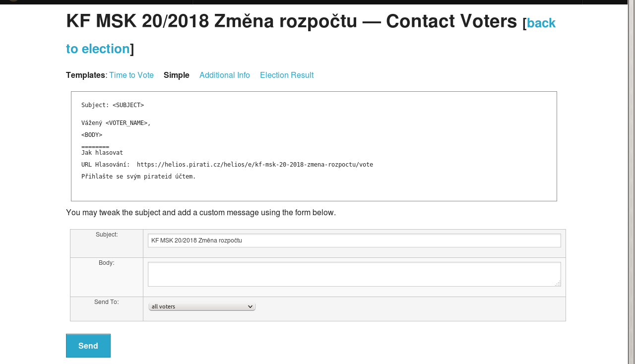The height and width of the screenshot is (364, 635).
Task: Grab the Body textarea resize grip
Action: click(558, 283)
